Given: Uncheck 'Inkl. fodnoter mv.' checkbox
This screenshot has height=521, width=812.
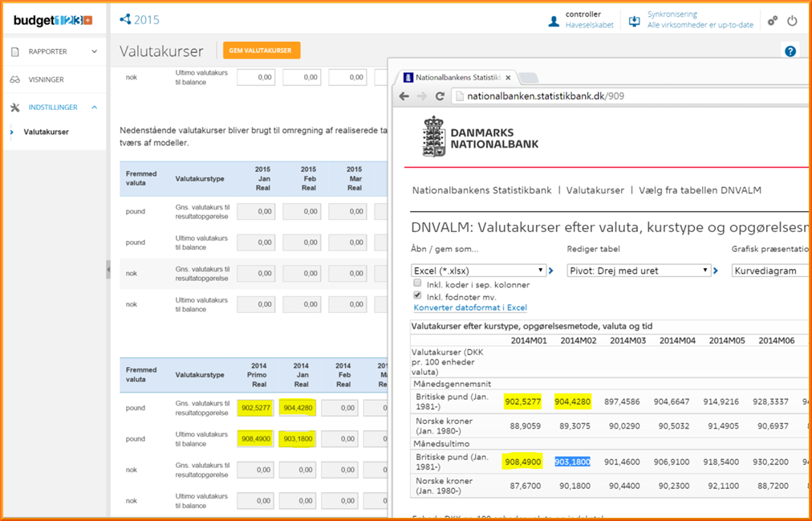Looking at the screenshot, I should (x=417, y=295).
